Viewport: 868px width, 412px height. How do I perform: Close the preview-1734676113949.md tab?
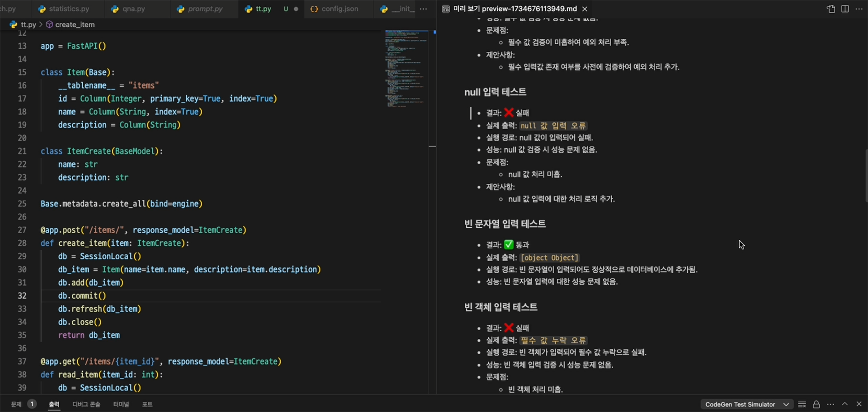(585, 9)
